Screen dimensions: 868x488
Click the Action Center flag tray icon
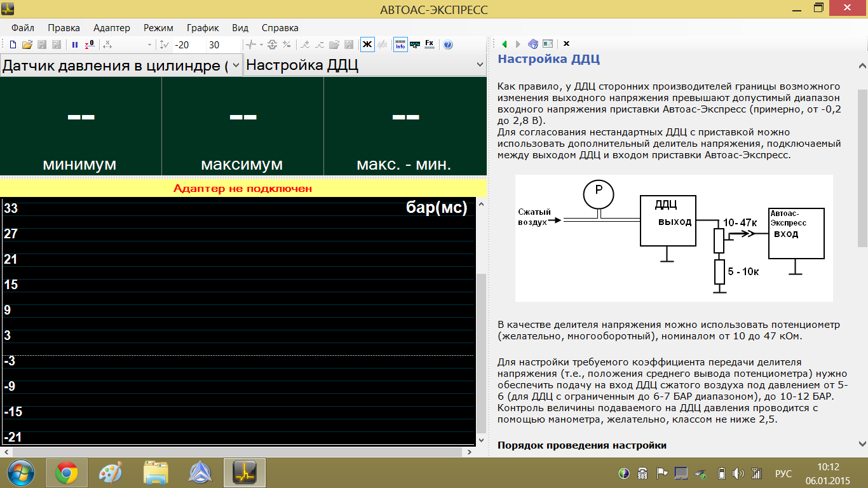coord(661,473)
